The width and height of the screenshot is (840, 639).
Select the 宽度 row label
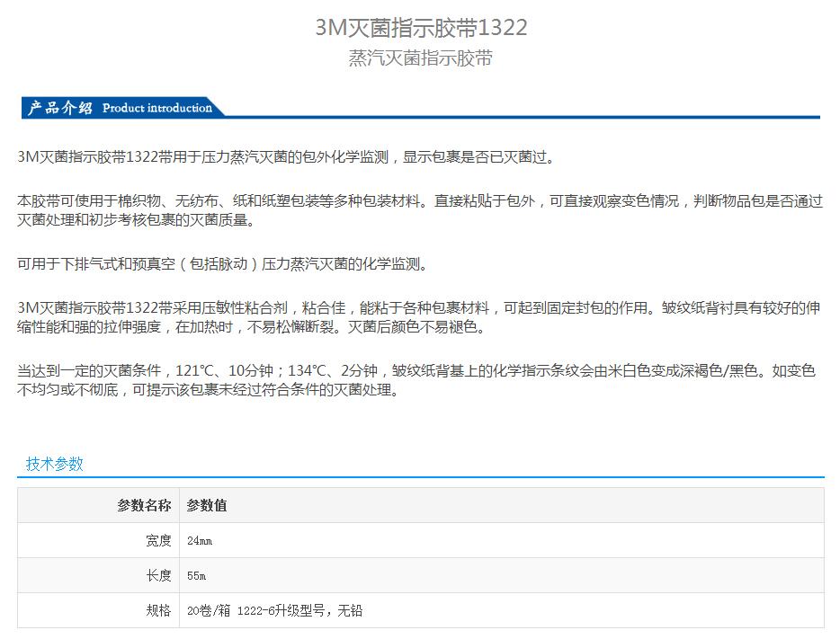tap(158, 540)
